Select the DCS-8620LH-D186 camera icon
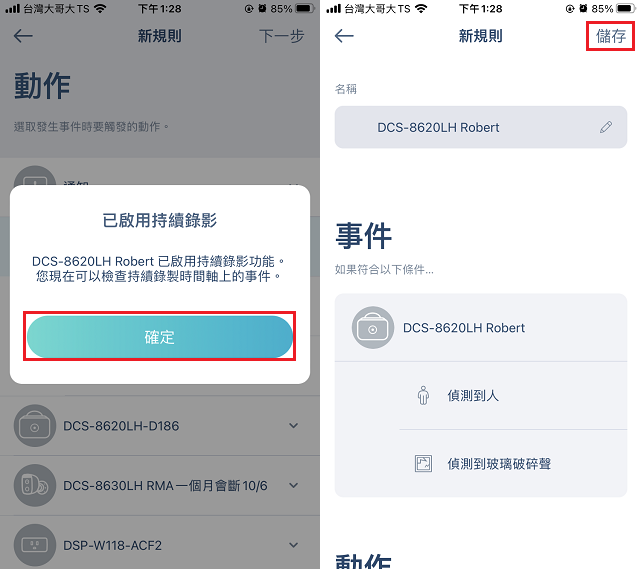This screenshot has width=640, height=569. click(x=35, y=426)
